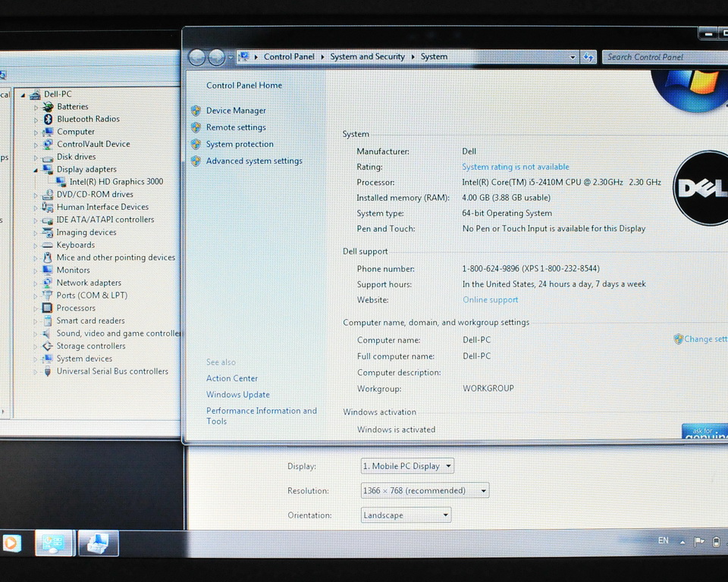Open Windows Media Player from taskbar
This screenshot has height=582, width=728.
12,543
